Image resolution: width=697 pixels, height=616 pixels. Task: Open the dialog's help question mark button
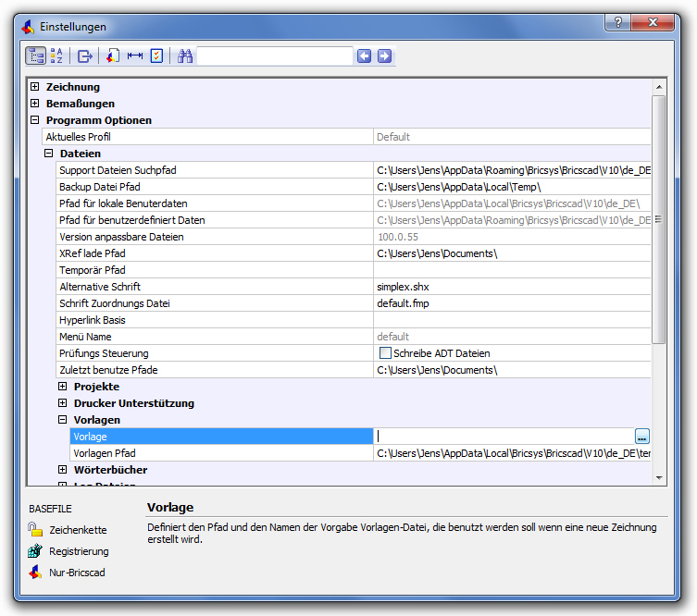(618, 23)
